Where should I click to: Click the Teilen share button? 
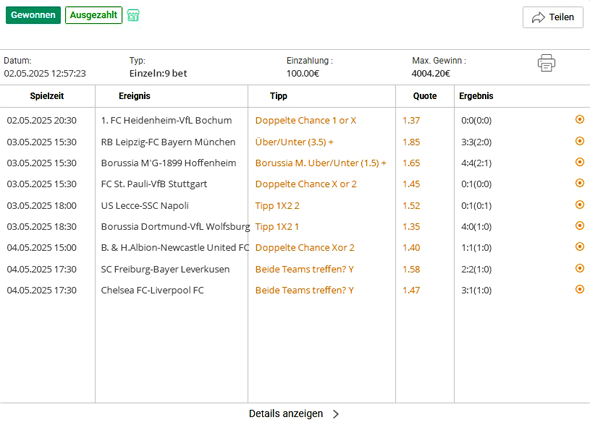point(553,17)
